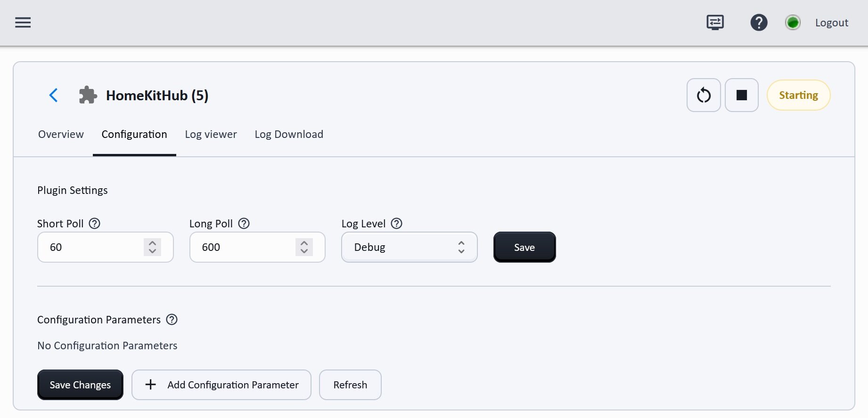Click the No Configuration Parameters text
This screenshot has width=868, height=418.
pos(107,346)
